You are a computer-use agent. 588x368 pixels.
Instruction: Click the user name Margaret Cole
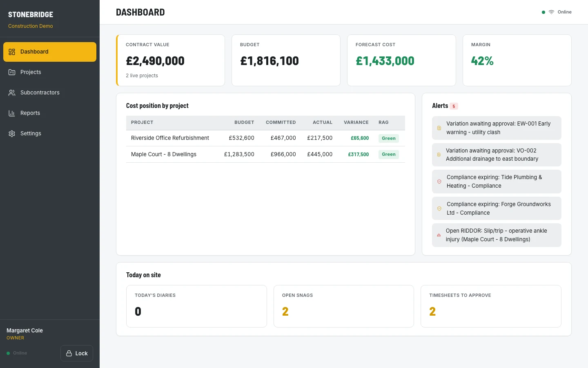tap(24, 330)
